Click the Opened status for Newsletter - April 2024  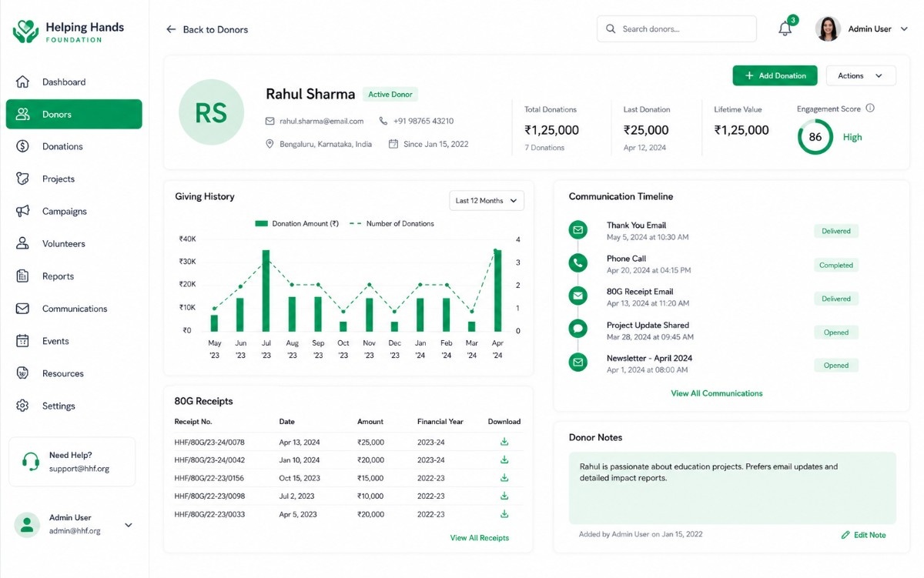(836, 366)
